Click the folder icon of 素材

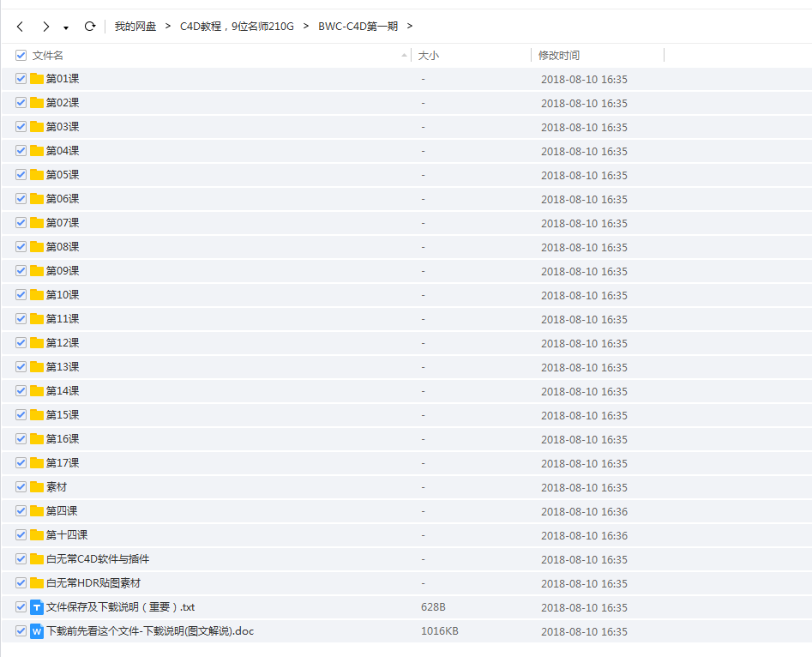[36, 486]
